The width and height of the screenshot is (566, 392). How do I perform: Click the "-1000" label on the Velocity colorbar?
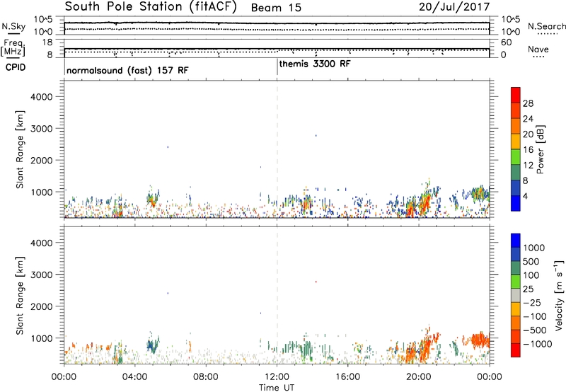538,344
